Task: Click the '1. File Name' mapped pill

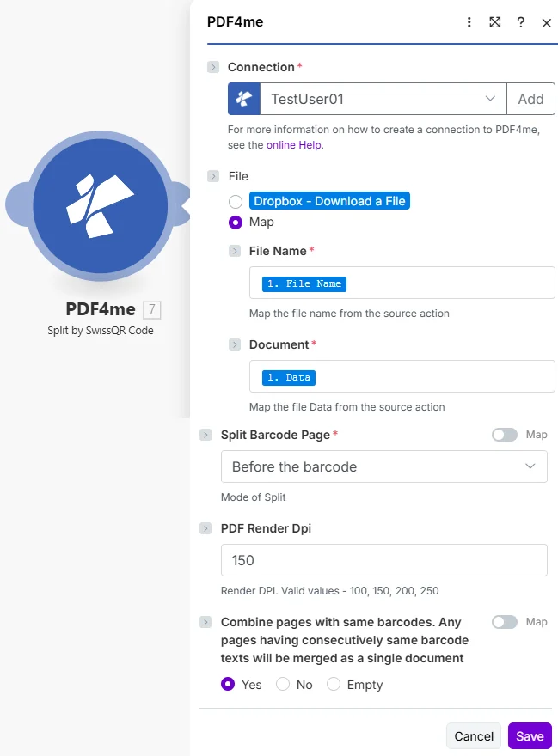Action: [304, 284]
